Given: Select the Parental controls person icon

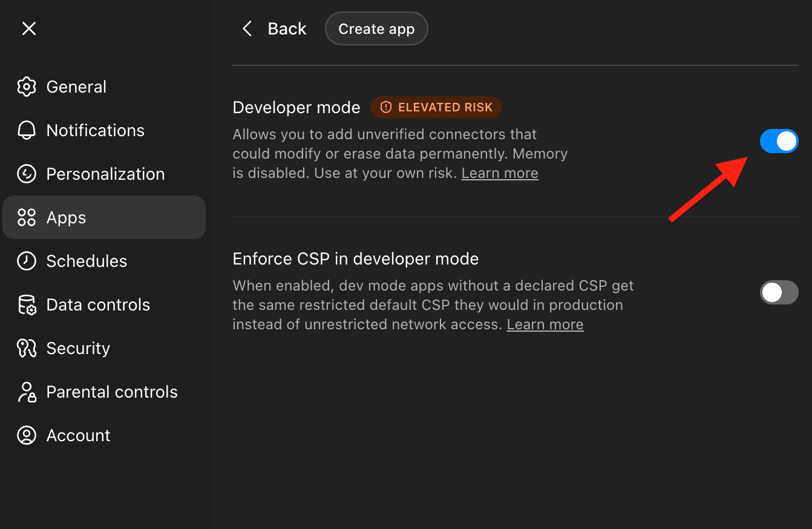Looking at the screenshot, I should (27, 392).
